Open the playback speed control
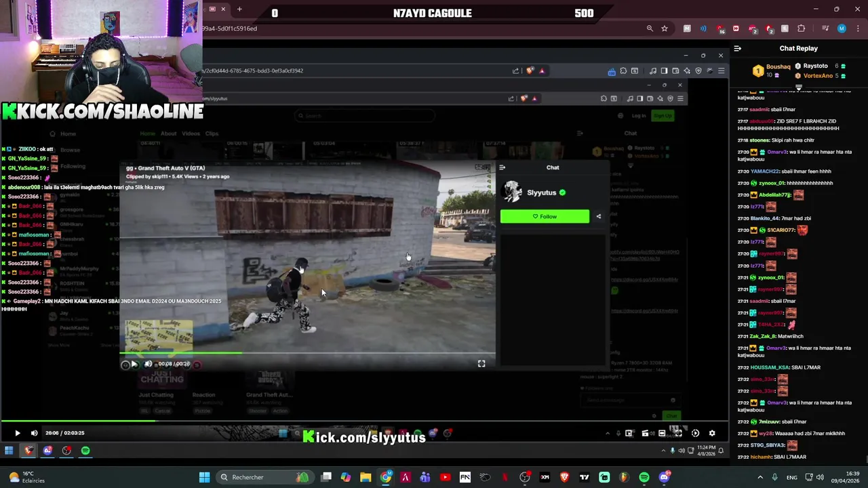 [x=695, y=433]
